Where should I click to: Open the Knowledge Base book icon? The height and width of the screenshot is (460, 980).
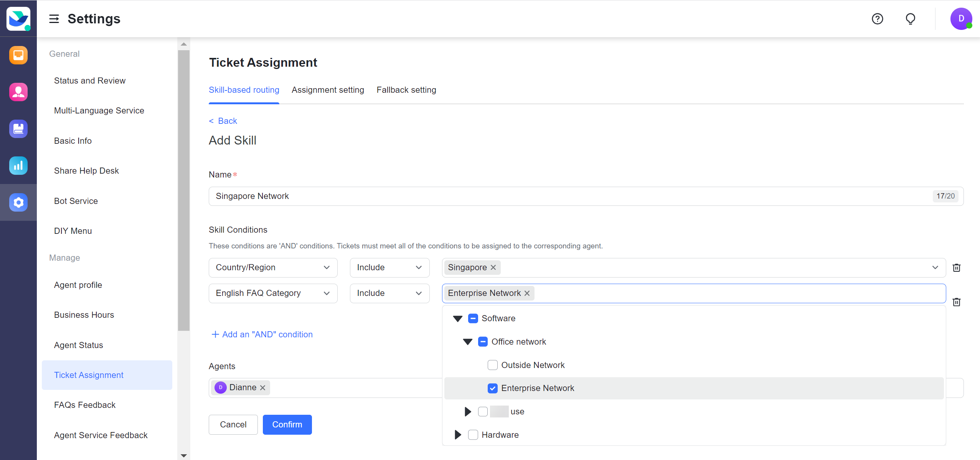pos(18,128)
